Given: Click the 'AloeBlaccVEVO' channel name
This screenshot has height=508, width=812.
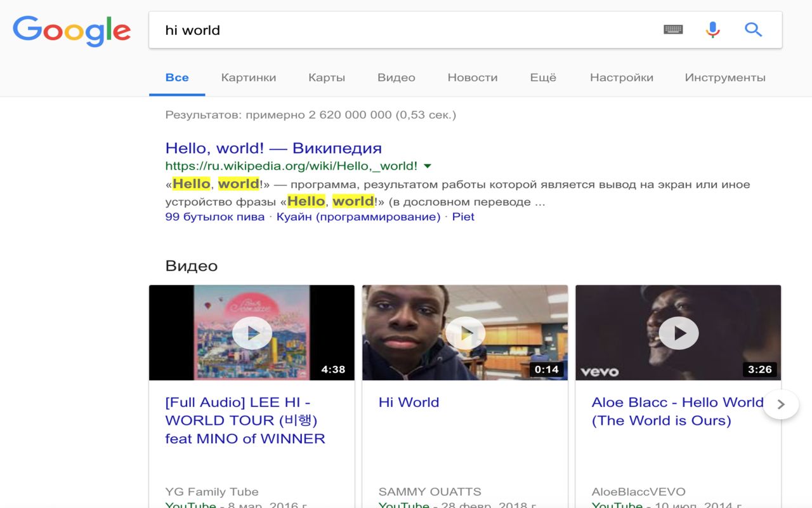Looking at the screenshot, I should click(x=639, y=491).
